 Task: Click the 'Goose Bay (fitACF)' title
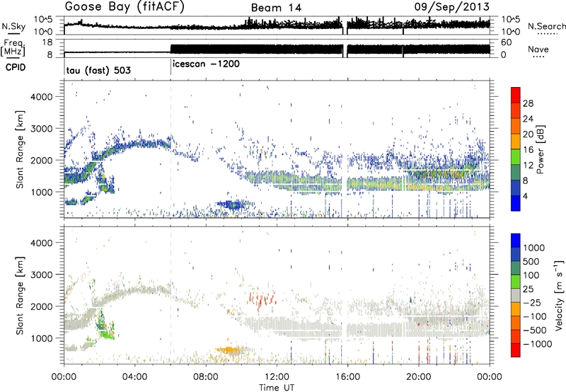click(x=125, y=6)
